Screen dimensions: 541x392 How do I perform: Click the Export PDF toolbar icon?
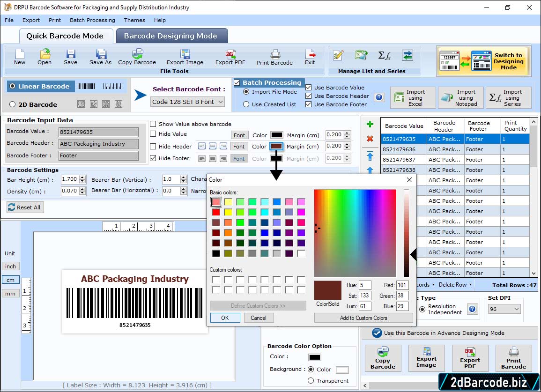click(230, 57)
